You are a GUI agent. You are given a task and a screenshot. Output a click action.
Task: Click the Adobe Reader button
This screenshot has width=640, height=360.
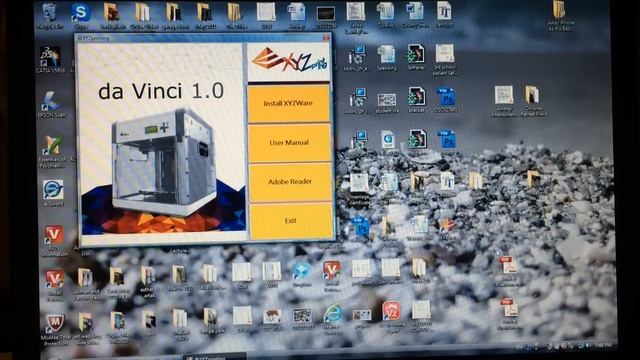coord(290,182)
